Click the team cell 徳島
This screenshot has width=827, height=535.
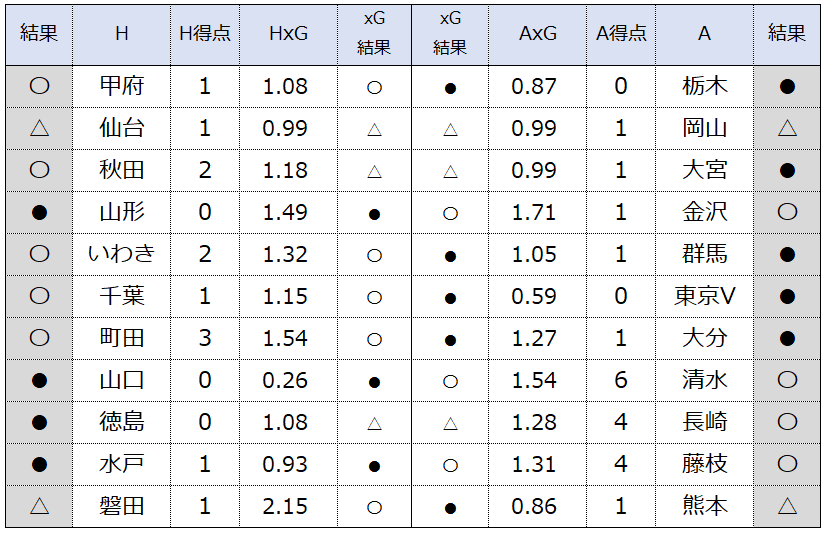click(122, 422)
